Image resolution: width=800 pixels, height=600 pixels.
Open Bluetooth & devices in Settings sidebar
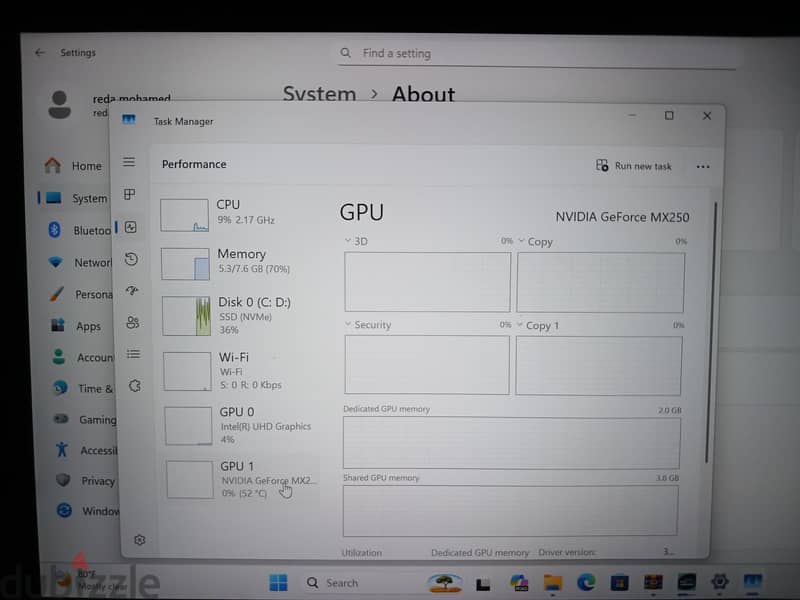(x=78, y=230)
